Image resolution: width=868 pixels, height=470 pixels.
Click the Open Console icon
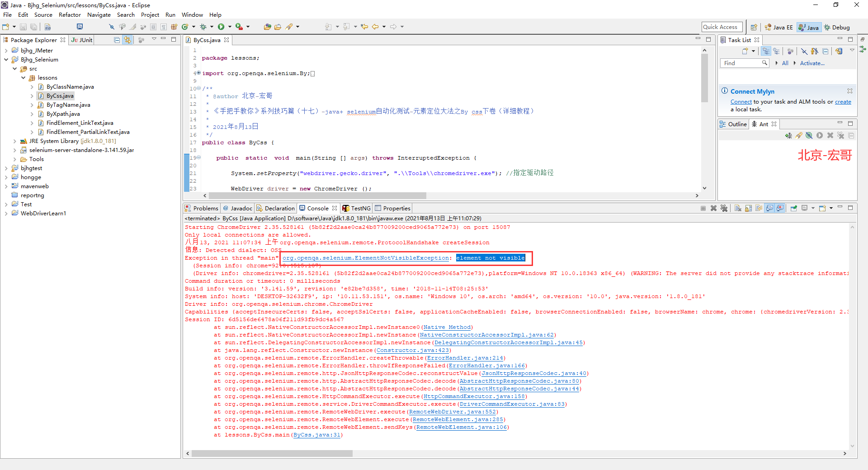822,208
